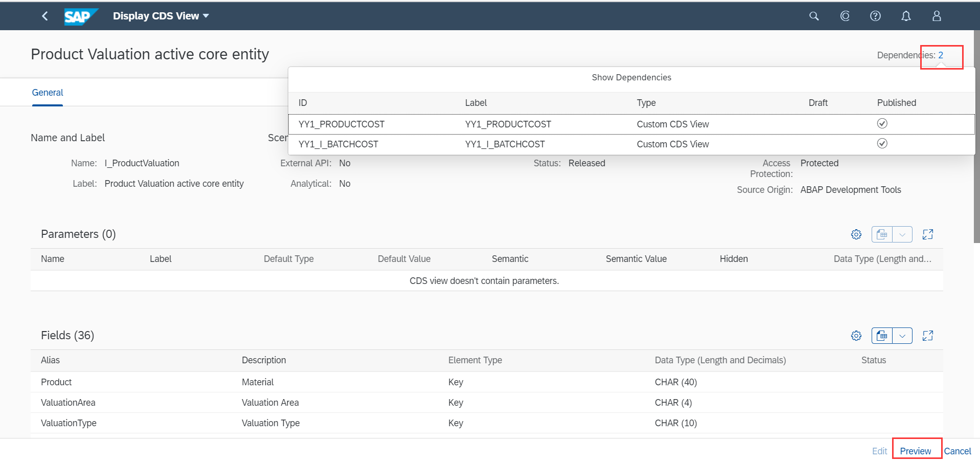The height and width of the screenshot is (461, 980).
Task: Click the Dependencies: 2 link
Action: click(940, 55)
